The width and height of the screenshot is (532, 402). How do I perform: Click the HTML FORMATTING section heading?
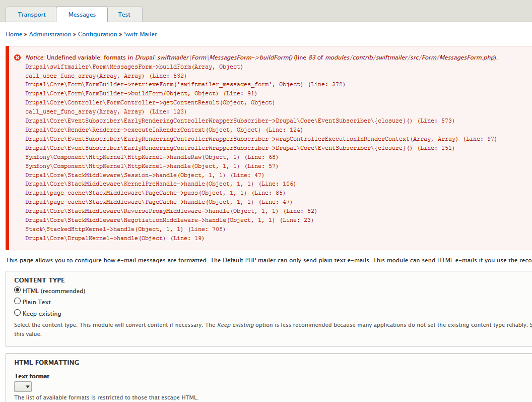point(47,362)
